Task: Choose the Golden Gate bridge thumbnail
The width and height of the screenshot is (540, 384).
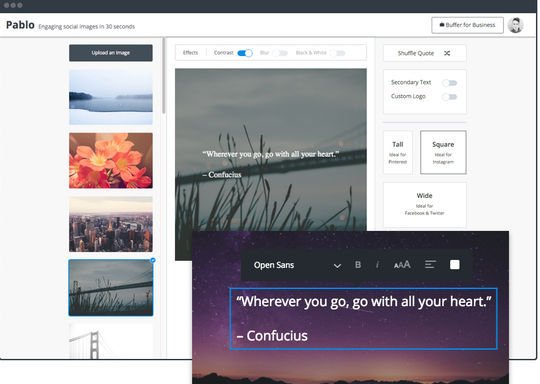Action: click(111, 341)
